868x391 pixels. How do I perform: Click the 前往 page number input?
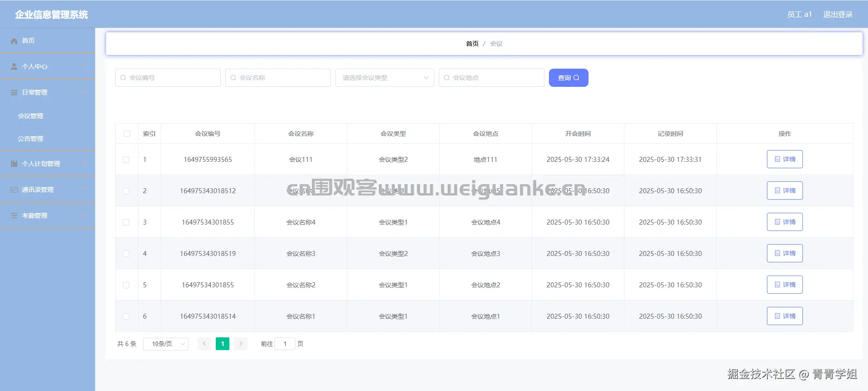(x=285, y=344)
